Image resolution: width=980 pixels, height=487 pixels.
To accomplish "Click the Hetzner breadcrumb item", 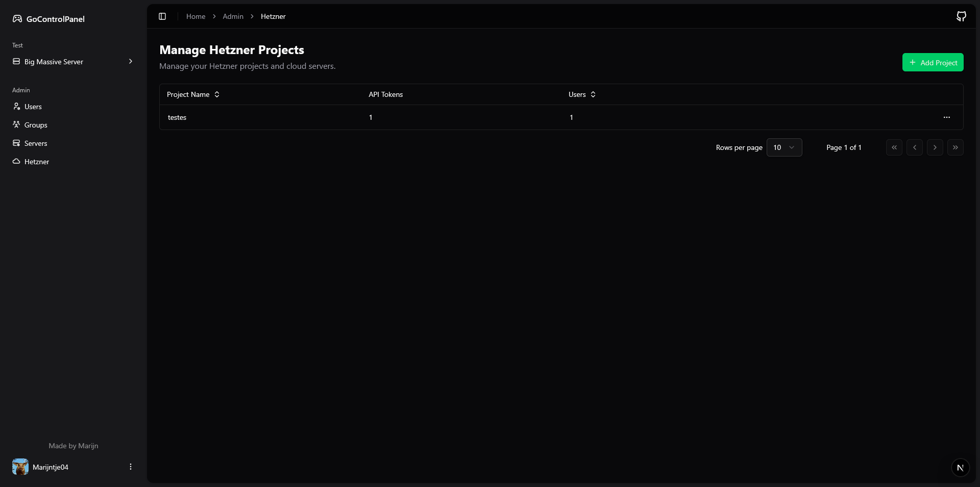I will pos(273,16).
